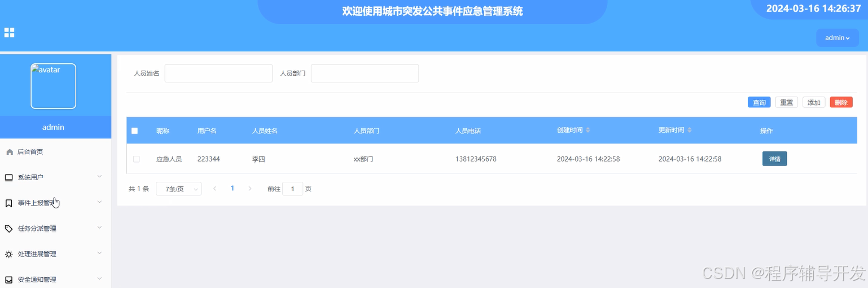Click phone number 13812345678
The image size is (868, 288).
[x=476, y=159]
